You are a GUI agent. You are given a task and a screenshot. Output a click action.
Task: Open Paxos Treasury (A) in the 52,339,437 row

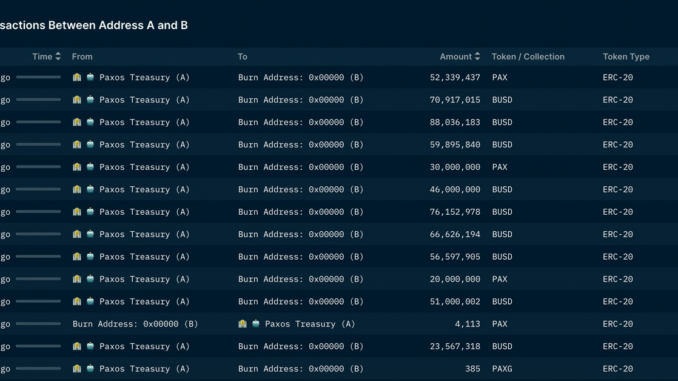tap(144, 77)
